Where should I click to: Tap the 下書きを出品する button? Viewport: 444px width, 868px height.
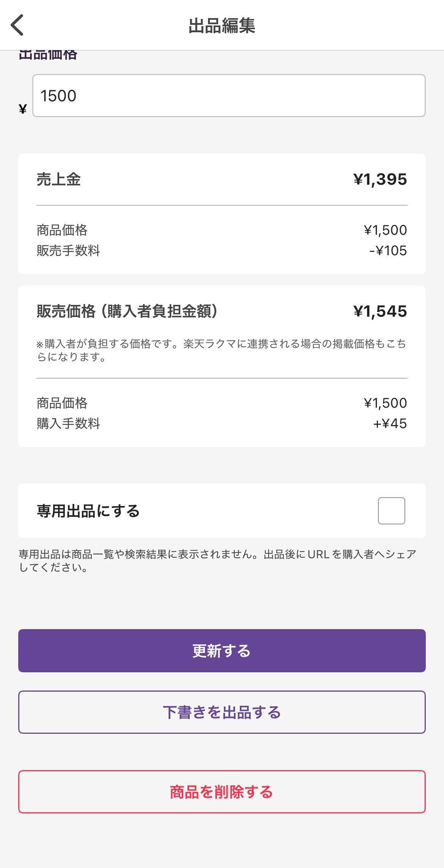(x=222, y=712)
